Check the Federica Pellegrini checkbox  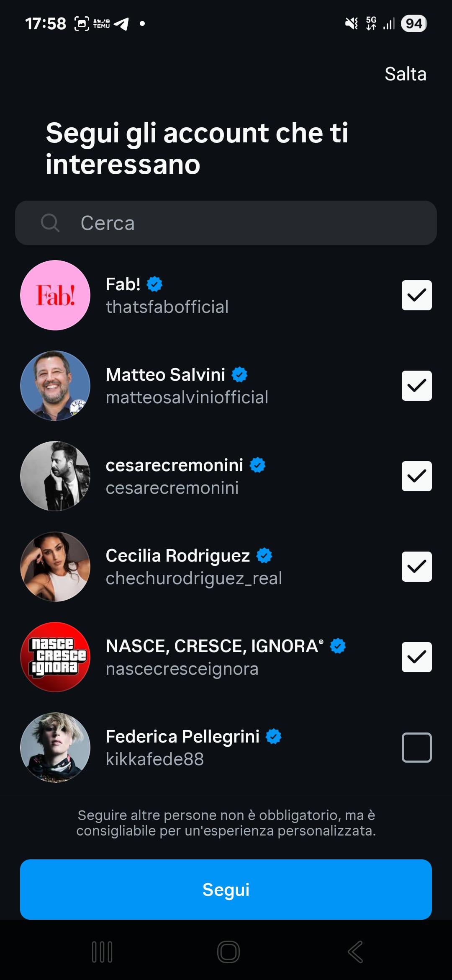tap(416, 748)
